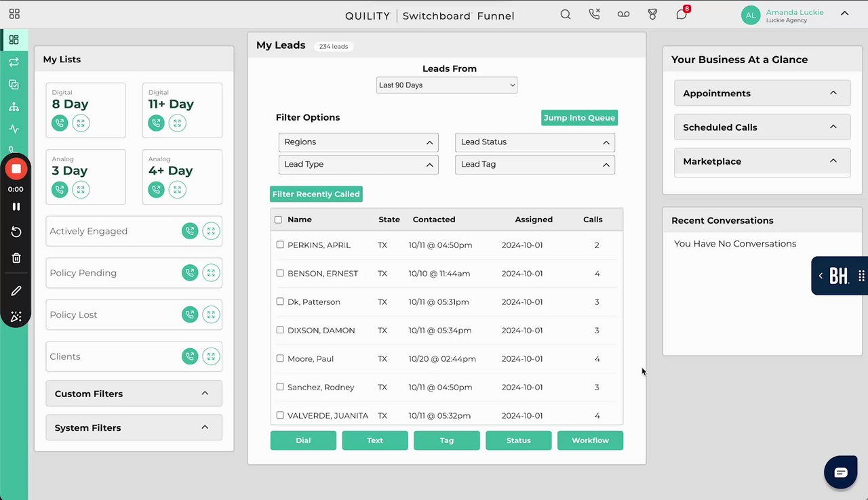The width and height of the screenshot is (868, 500).
Task: Open the Lead Tag filter dropdown
Action: (x=535, y=165)
